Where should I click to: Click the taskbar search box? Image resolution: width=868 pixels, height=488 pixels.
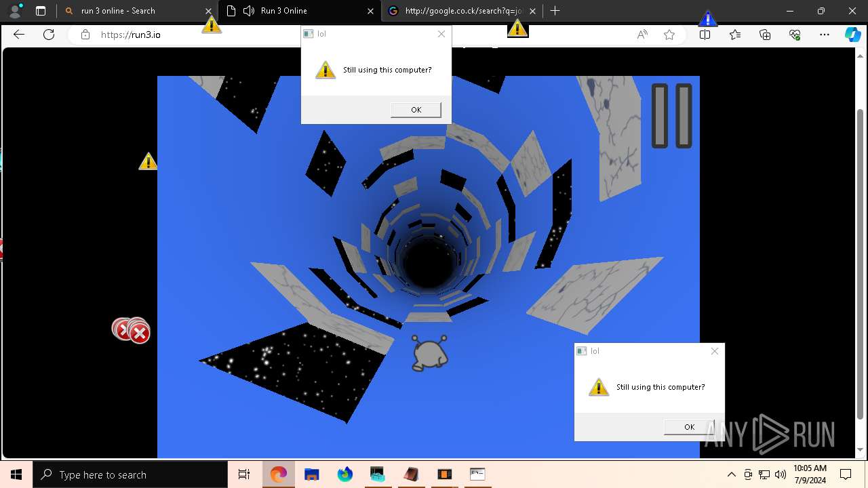(x=130, y=474)
